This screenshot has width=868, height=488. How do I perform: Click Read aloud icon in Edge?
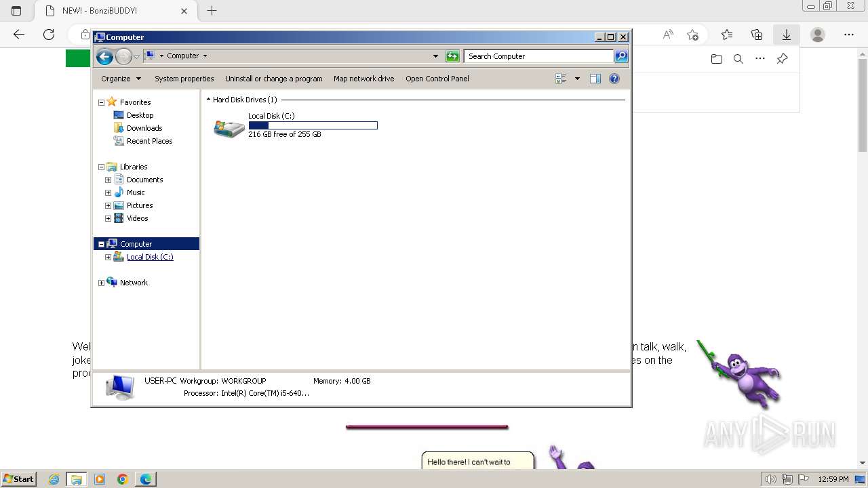point(668,35)
